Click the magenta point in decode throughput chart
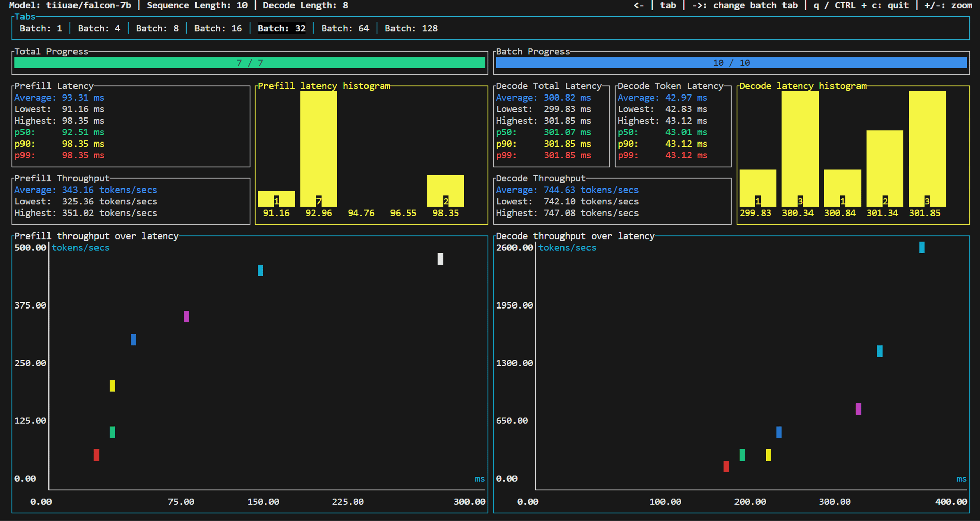Image resolution: width=980 pixels, height=521 pixels. 859,409
